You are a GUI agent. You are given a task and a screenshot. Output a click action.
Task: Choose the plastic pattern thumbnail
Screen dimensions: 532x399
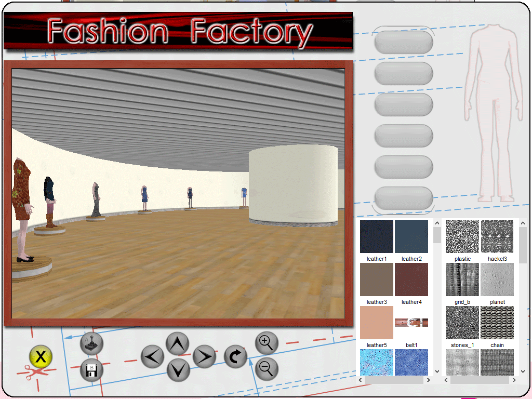(462, 236)
